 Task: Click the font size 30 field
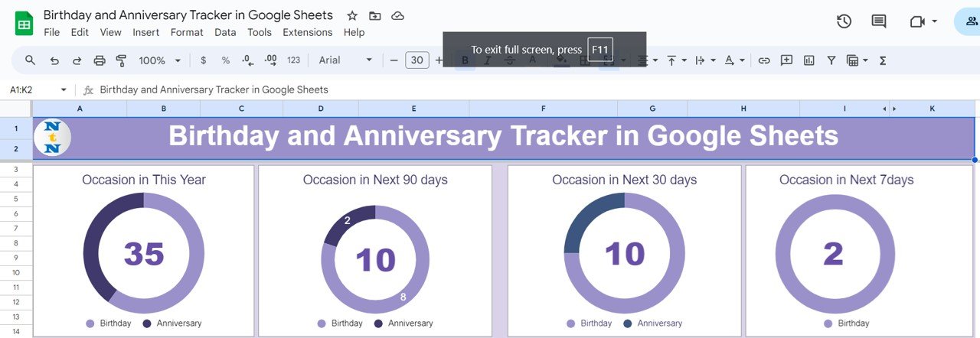416,60
